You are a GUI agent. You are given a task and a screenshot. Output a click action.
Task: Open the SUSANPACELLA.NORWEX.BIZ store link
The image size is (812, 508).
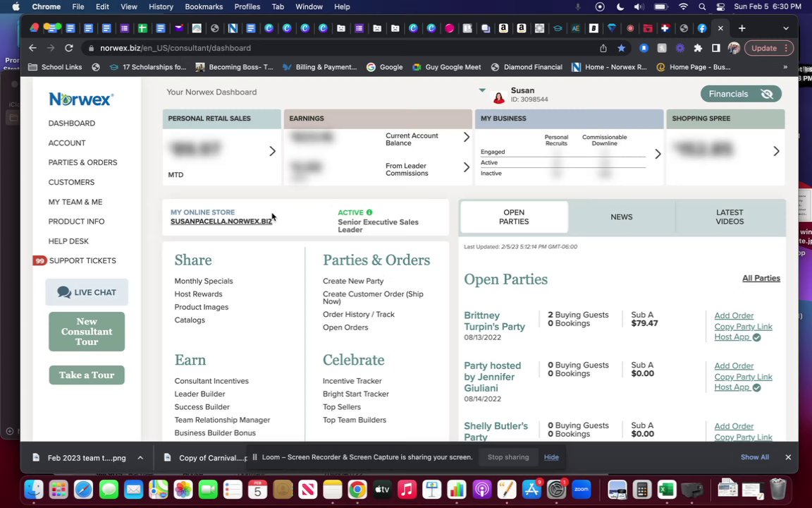pyautogui.click(x=221, y=222)
